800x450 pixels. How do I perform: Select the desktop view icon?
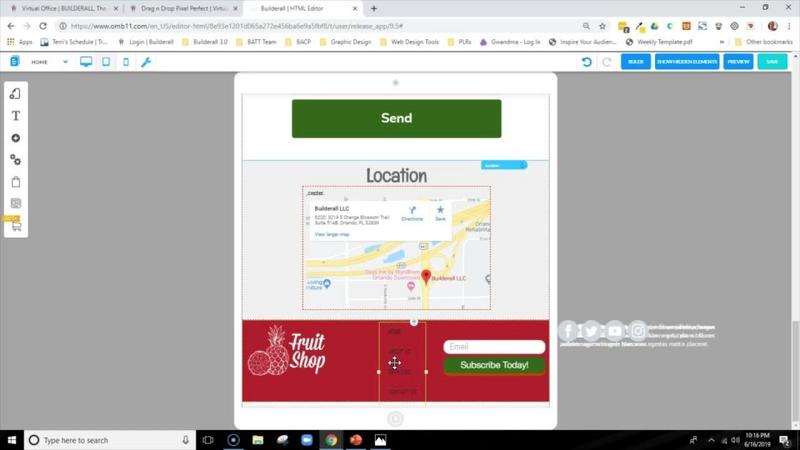point(86,62)
